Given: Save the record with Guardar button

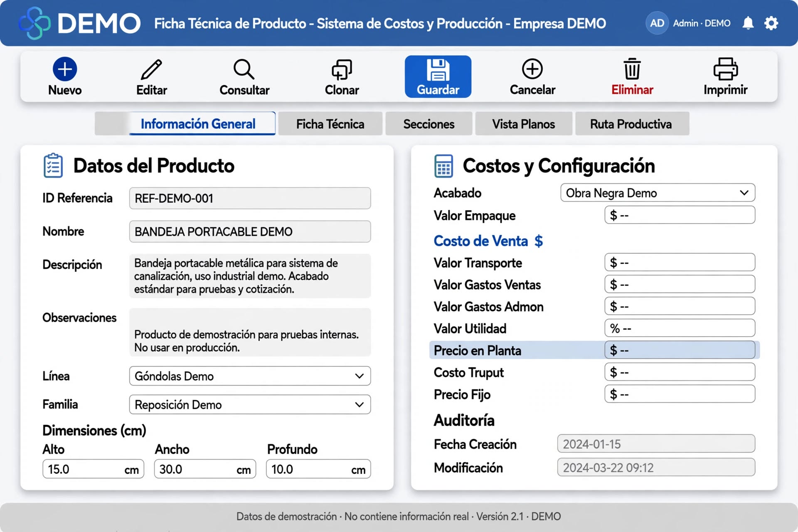Looking at the screenshot, I should (x=438, y=77).
